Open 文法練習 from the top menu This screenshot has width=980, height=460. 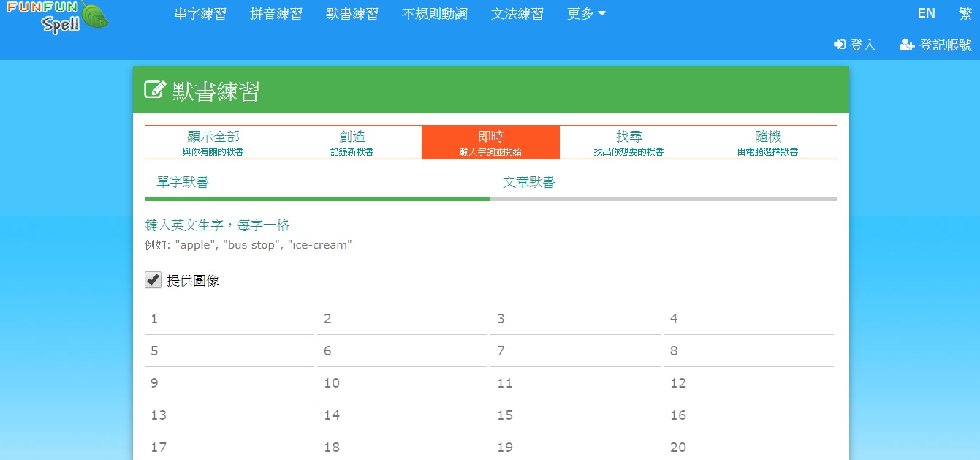pyautogui.click(x=517, y=14)
